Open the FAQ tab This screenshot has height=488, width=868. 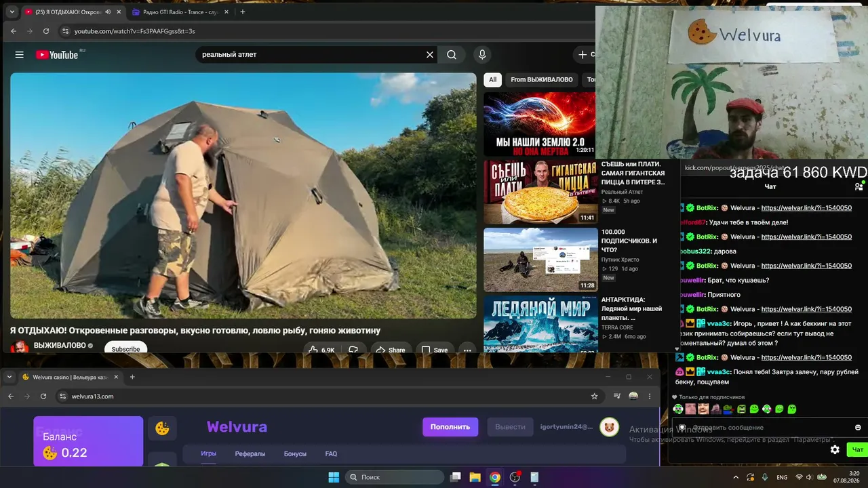click(331, 453)
